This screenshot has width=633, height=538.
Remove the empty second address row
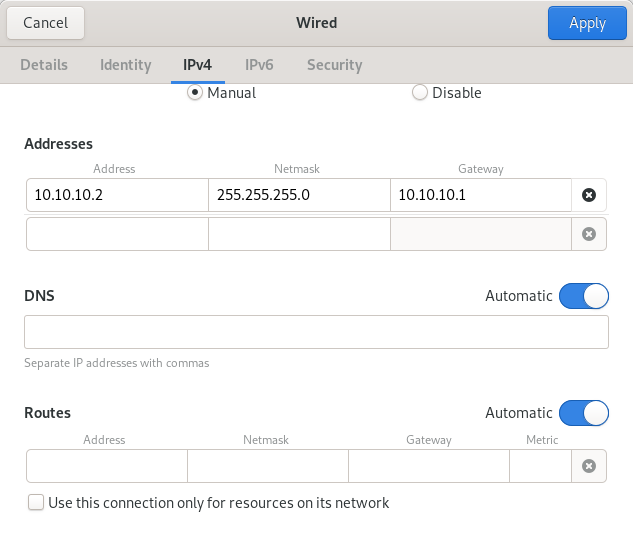point(589,234)
